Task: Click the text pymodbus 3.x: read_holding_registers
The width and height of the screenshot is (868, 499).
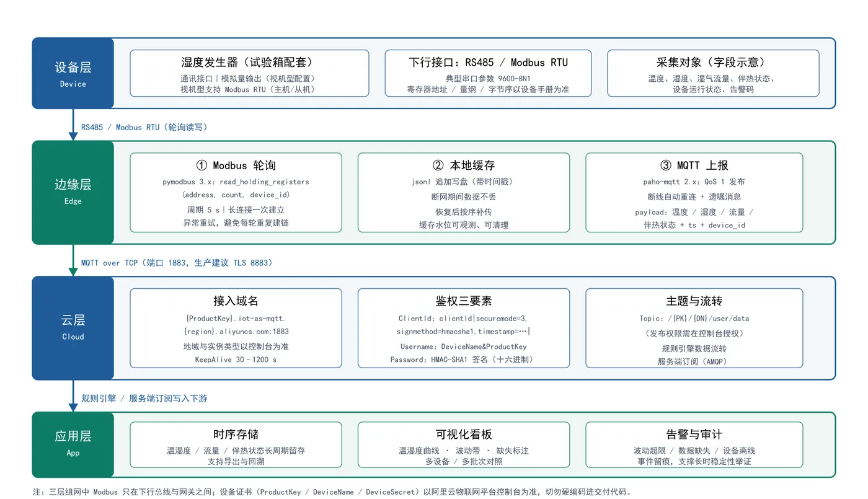Action: (x=236, y=182)
